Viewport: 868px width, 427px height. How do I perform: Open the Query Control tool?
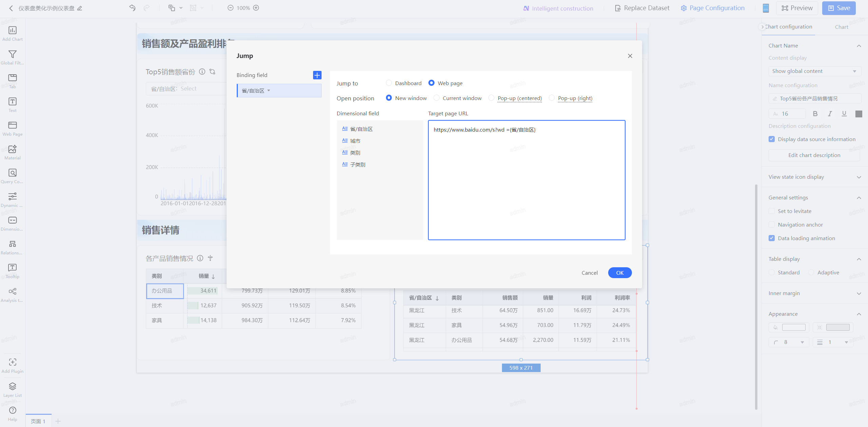click(13, 176)
